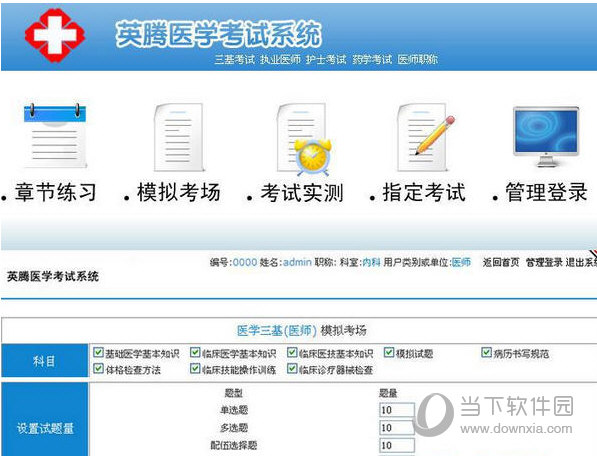The image size is (597, 458).
Task: Open the 模拟考场 document icon
Action: [x=178, y=137]
